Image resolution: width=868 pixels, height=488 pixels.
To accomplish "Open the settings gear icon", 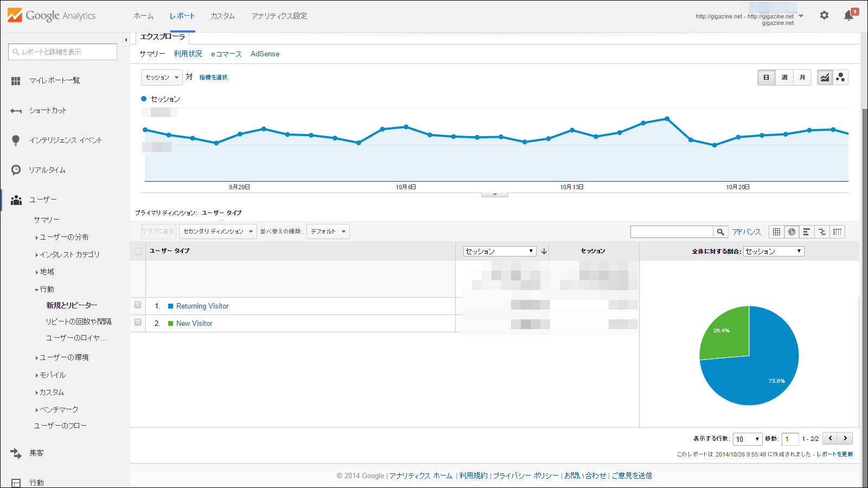I will tap(824, 16).
